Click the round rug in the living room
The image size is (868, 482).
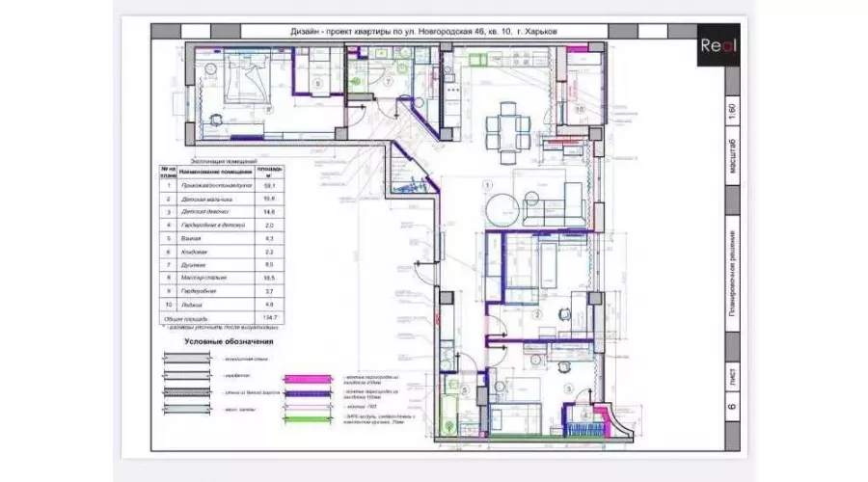pos(502,211)
